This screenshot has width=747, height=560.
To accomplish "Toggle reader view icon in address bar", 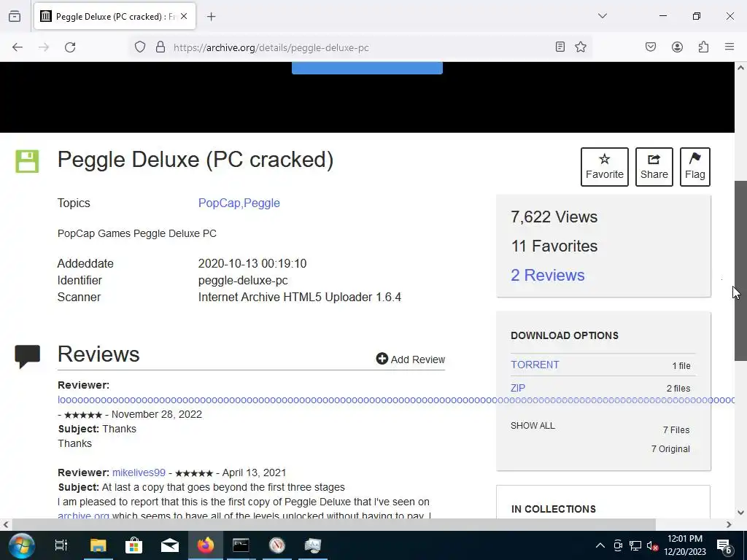I will 560,47.
